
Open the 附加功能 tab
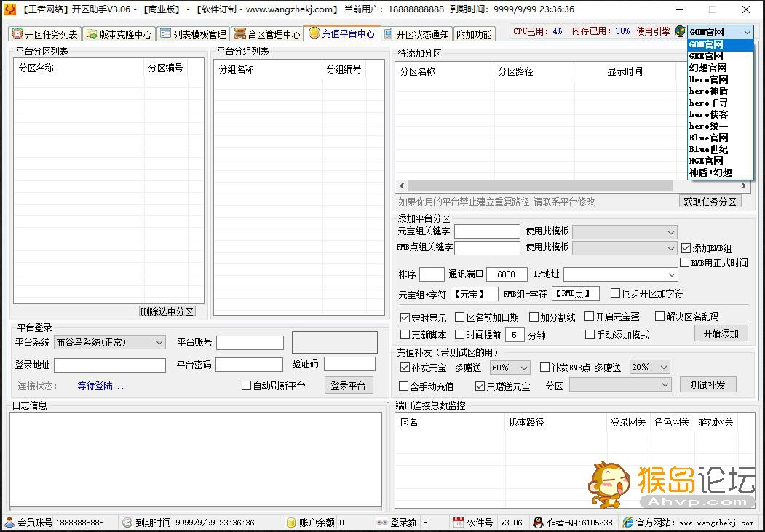click(x=474, y=33)
